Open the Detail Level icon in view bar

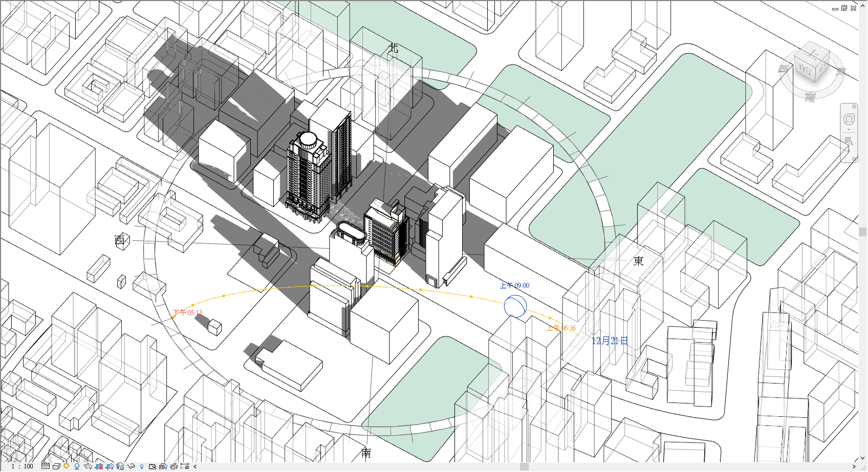[46, 466]
